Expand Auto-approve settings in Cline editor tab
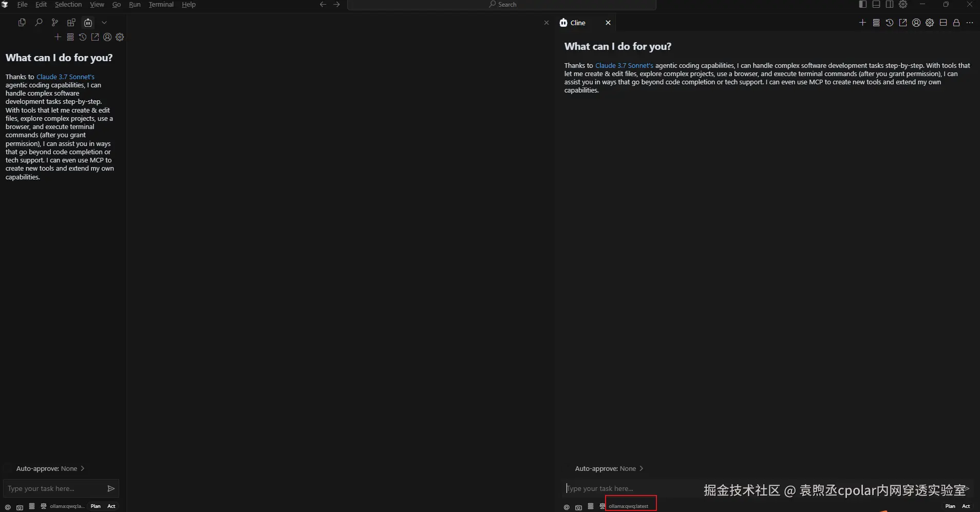The height and width of the screenshot is (512, 980). [x=609, y=468]
